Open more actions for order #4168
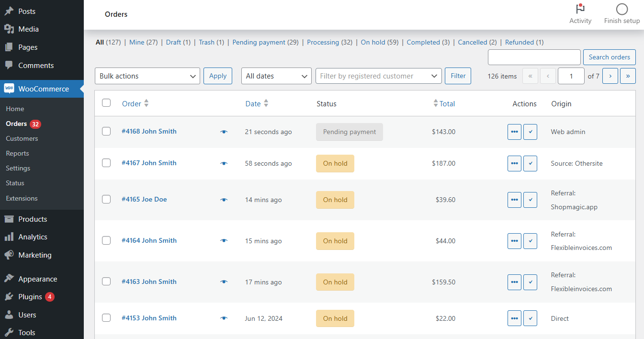The height and width of the screenshot is (339, 644). pos(514,132)
